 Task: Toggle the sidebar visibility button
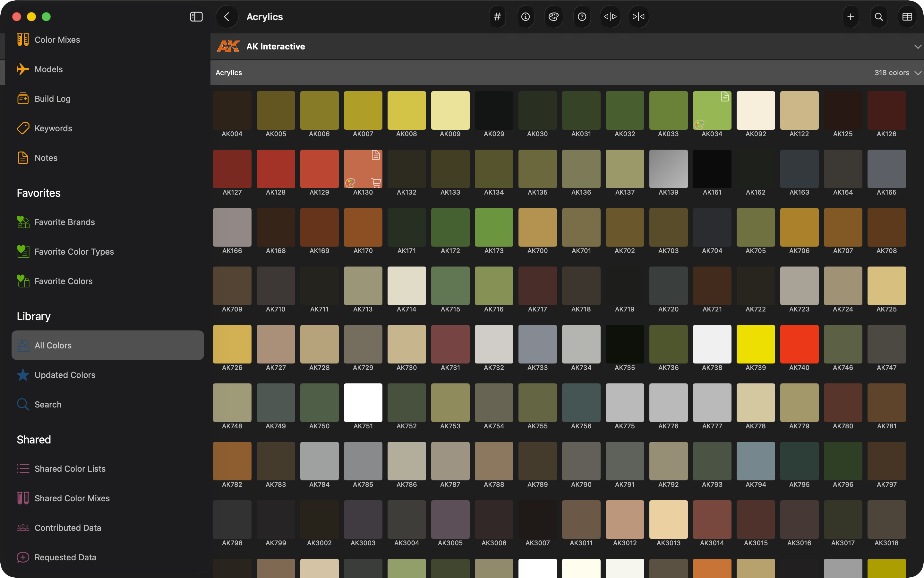(196, 17)
